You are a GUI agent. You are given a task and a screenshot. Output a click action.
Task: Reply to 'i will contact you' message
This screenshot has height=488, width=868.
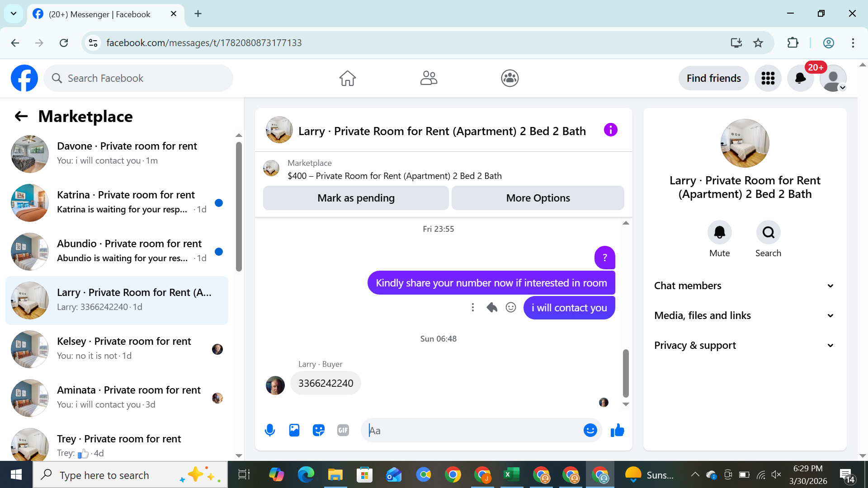coord(492,308)
